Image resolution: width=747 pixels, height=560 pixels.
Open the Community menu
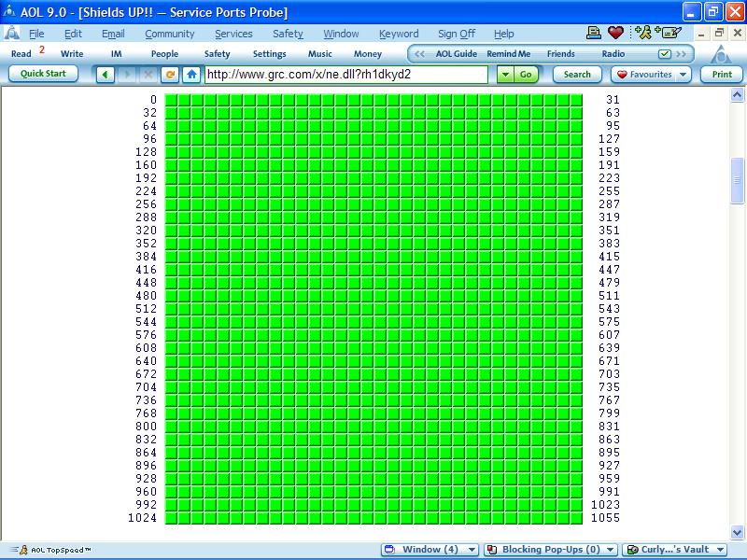tap(170, 34)
